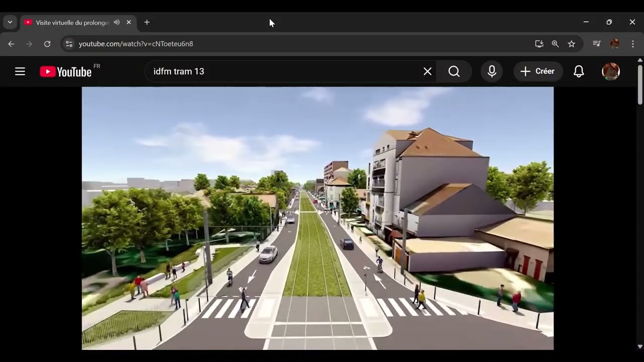
Task: Click the address bar URL
Action: (x=136, y=44)
